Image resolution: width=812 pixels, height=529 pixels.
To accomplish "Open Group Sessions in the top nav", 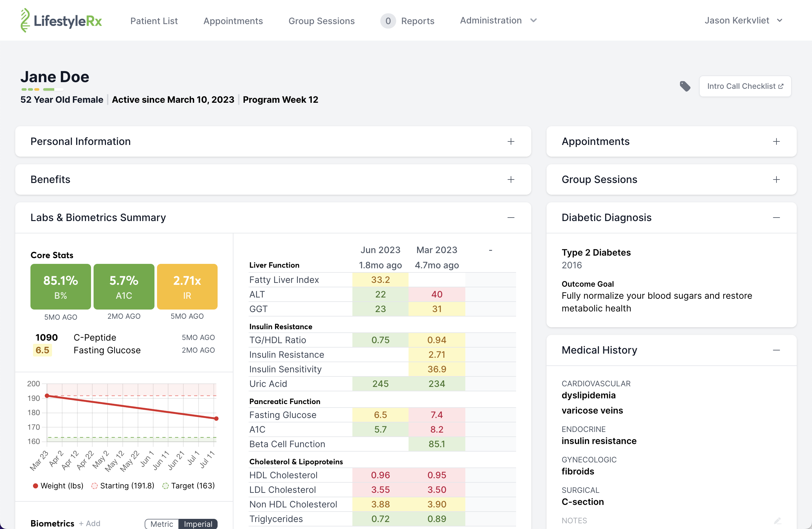I will pos(321,21).
